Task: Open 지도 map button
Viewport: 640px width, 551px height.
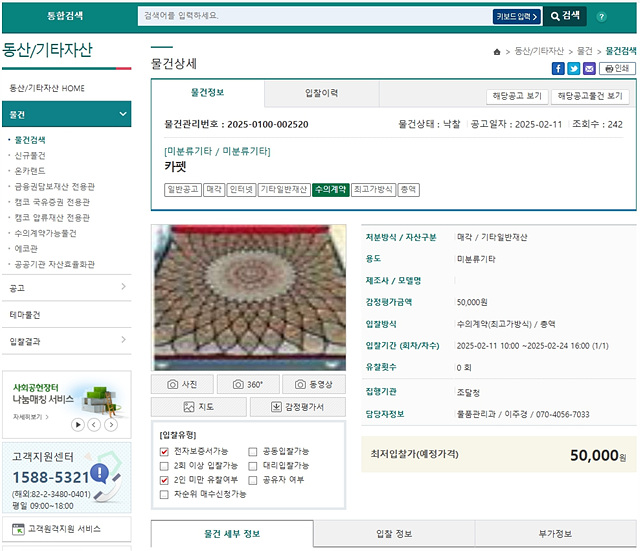Action: click(x=199, y=407)
